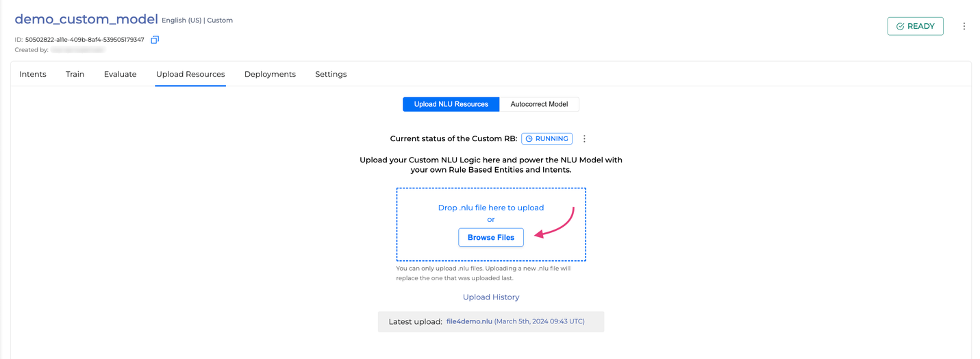Viewport: 980px width, 359px height.
Task: Click the Browse Files button
Action: coord(491,237)
